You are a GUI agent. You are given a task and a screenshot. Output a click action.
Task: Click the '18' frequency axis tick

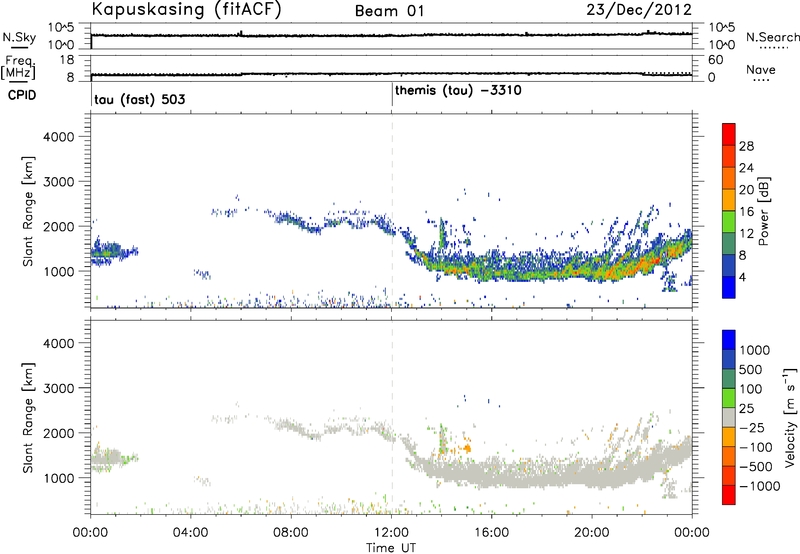(x=66, y=60)
